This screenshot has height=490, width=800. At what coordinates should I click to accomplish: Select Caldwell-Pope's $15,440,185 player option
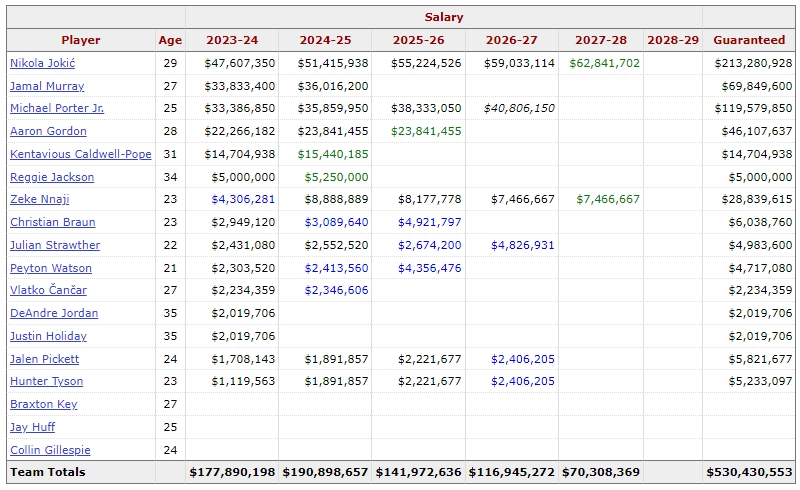[x=333, y=154]
